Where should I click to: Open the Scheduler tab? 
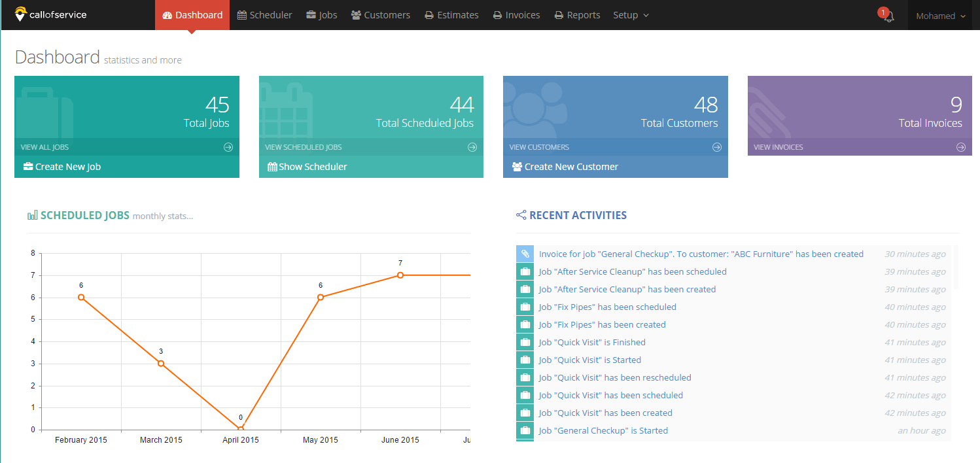point(264,15)
